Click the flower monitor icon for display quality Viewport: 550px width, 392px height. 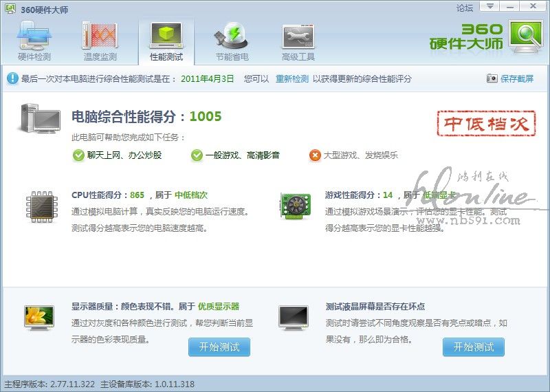click(39, 318)
